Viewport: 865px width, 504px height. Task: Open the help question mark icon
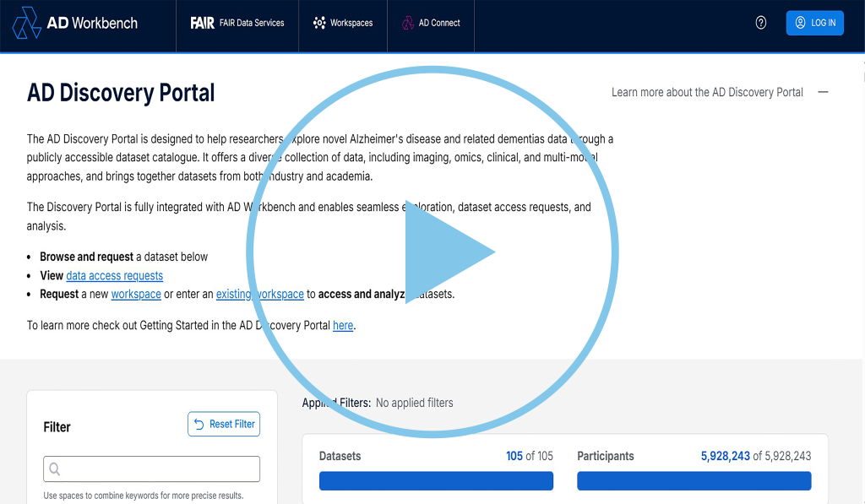click(761, 23)
